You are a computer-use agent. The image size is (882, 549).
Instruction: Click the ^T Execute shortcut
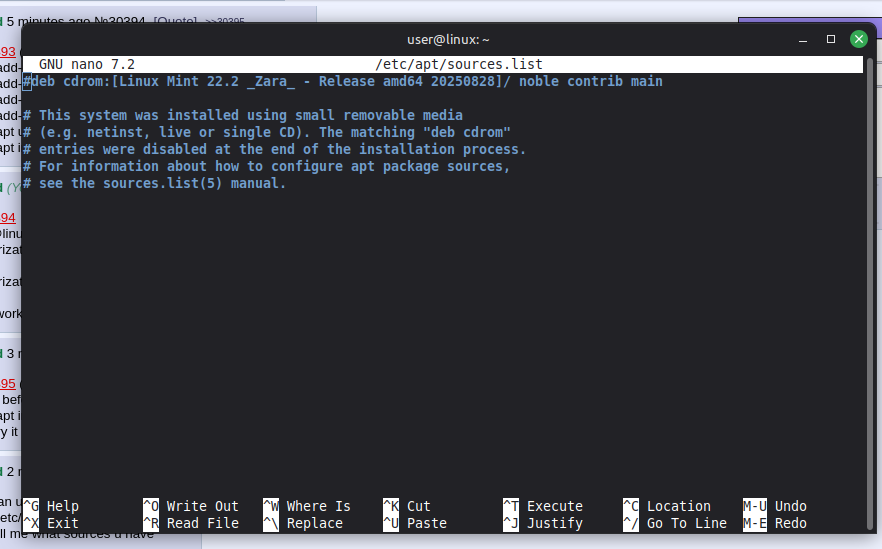543,506
